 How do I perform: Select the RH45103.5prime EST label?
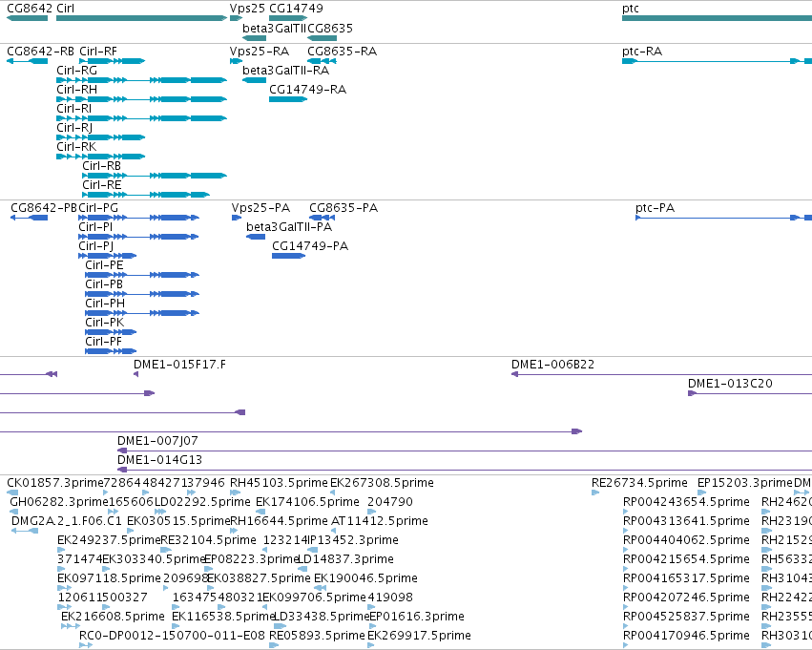coord(279,483)
